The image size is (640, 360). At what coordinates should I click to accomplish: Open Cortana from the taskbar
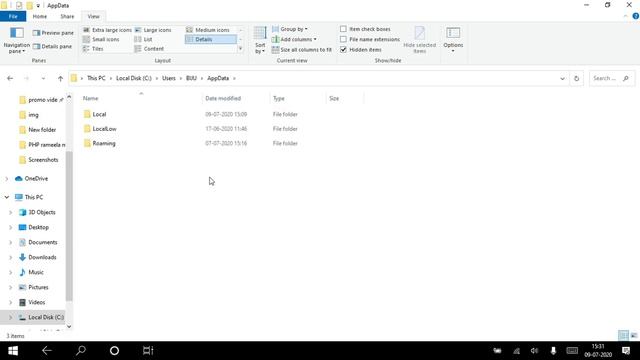point(114,351)
